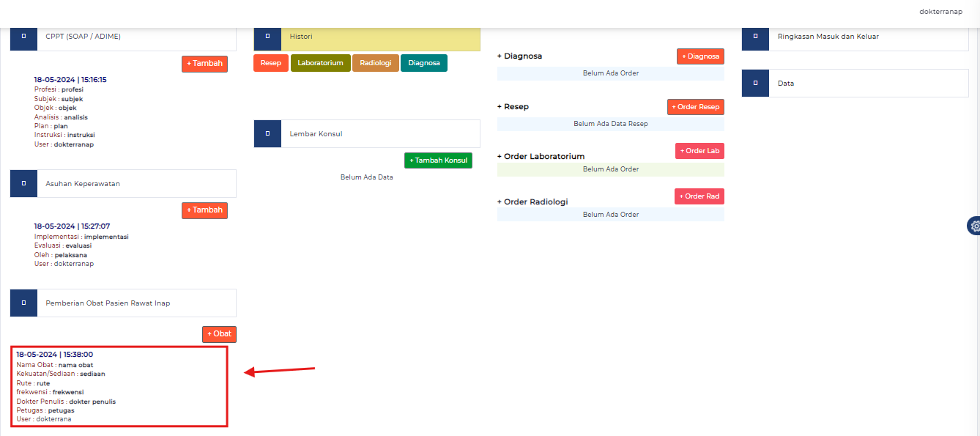Click the square icon beside Histori

[x=267, y=37]
